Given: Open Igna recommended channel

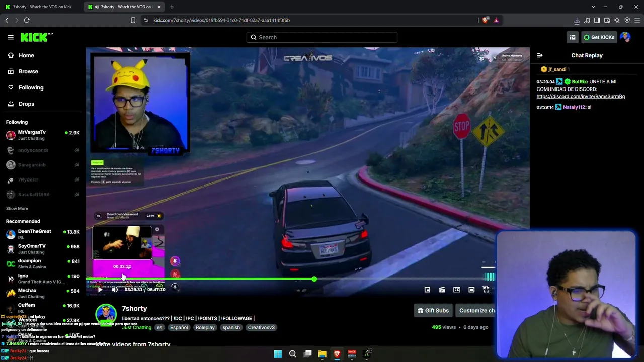Looking at the screenshot, I should pyautogui.click(x=43, y=279).
